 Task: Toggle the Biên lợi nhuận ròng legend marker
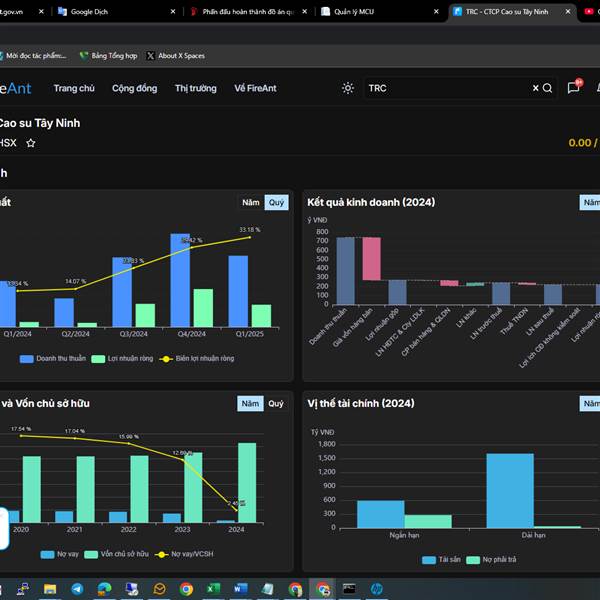pyautogui.click(x=166, y=359)
